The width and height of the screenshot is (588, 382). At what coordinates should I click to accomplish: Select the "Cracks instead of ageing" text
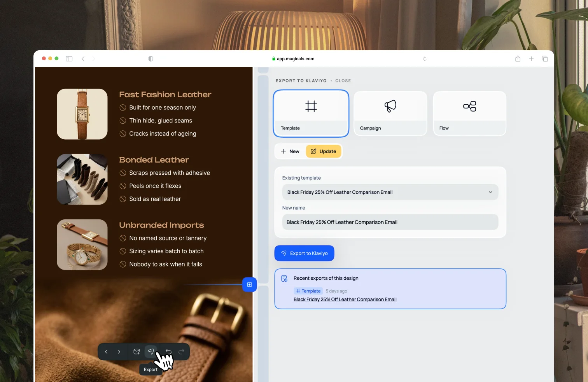pos(163,134)
